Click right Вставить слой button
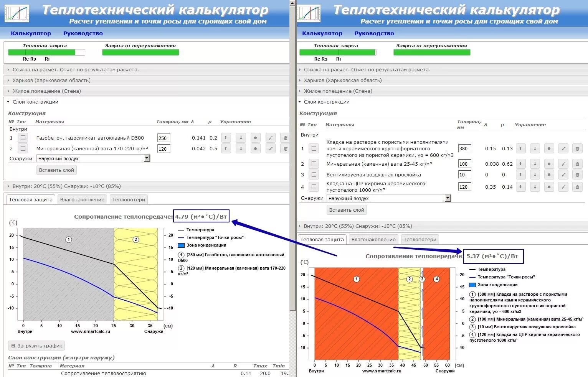The height and width of the screenshot is (377, 588). (x=347, y=210)
